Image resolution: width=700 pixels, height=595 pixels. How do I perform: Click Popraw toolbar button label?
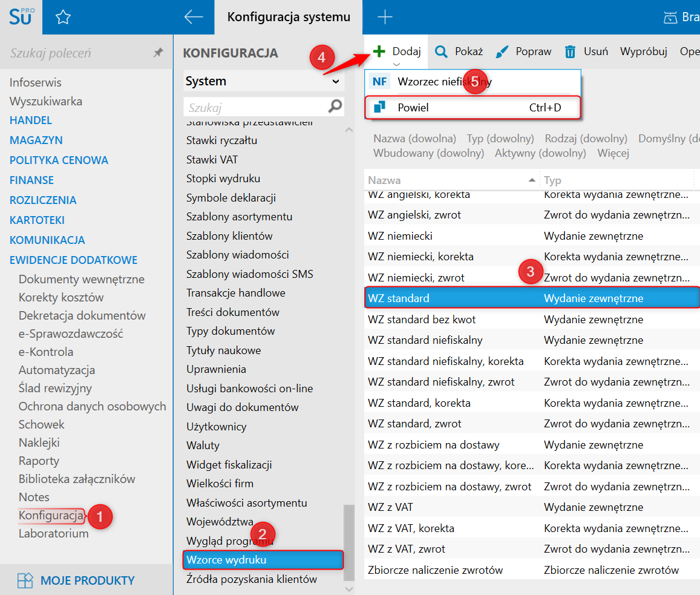click(534, 51)
